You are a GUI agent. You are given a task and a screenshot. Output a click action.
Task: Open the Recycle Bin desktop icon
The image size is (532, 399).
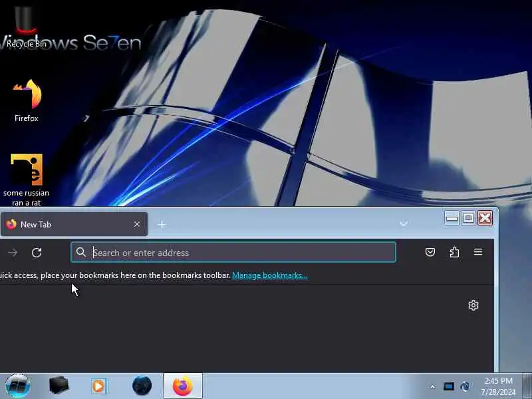click(x=26, y=27)
